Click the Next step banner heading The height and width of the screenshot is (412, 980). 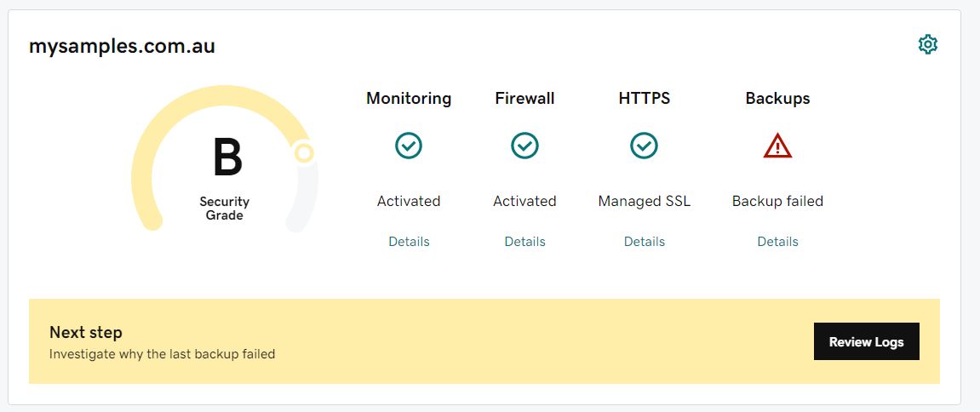86,333
